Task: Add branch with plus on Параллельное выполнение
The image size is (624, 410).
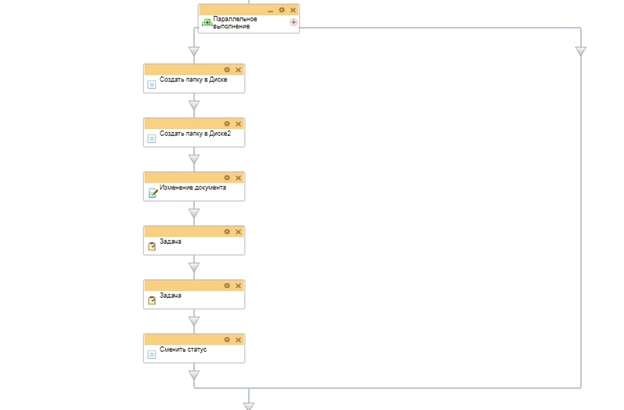Action: click(293, 22)
